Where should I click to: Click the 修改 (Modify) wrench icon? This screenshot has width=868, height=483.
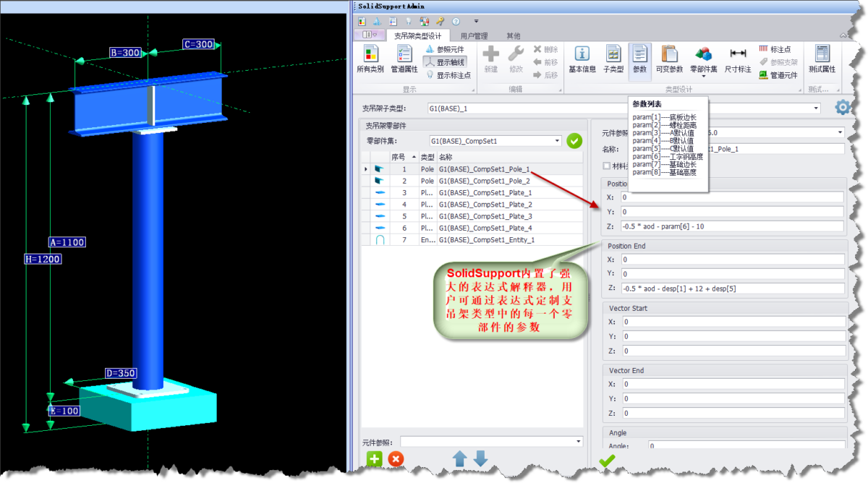[516, 60]
